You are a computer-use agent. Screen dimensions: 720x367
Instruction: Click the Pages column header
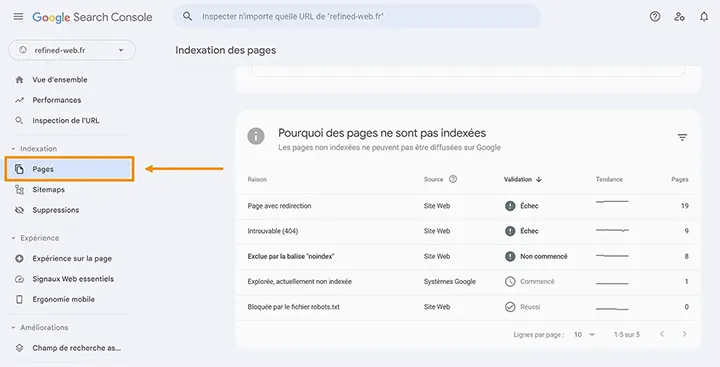[x=680, y=180]
